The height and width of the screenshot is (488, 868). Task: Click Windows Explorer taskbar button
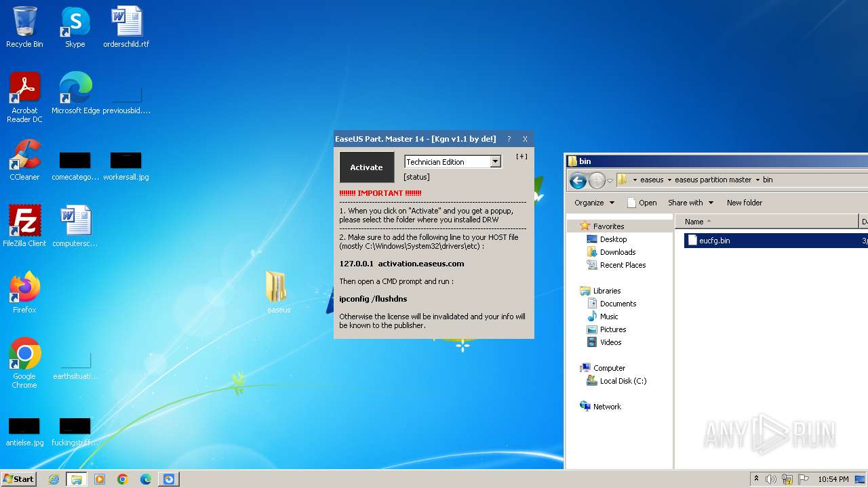(77, 479)
